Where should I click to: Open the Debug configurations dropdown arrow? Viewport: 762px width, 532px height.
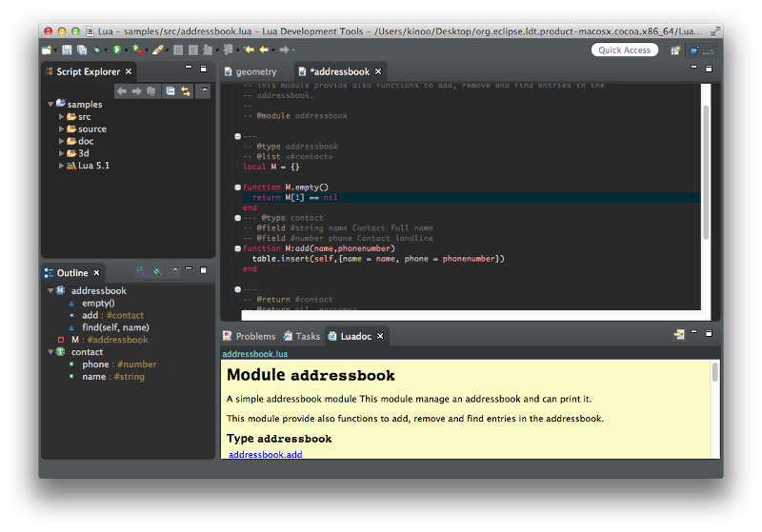click(x=106, y=50)
